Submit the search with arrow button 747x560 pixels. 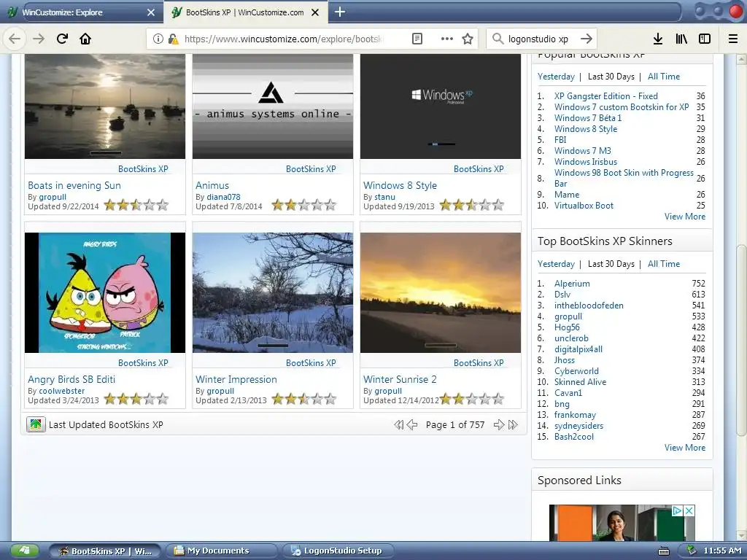coord(587,39)
